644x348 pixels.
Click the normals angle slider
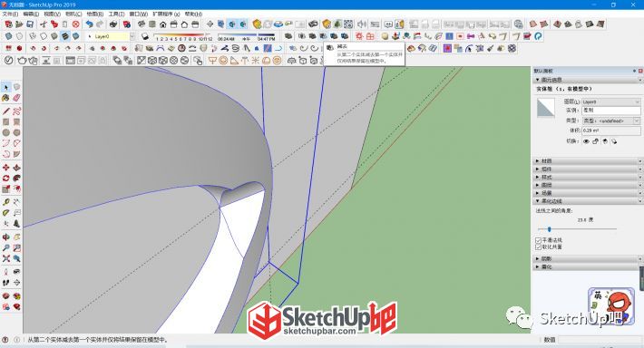(x=549, y=229)
